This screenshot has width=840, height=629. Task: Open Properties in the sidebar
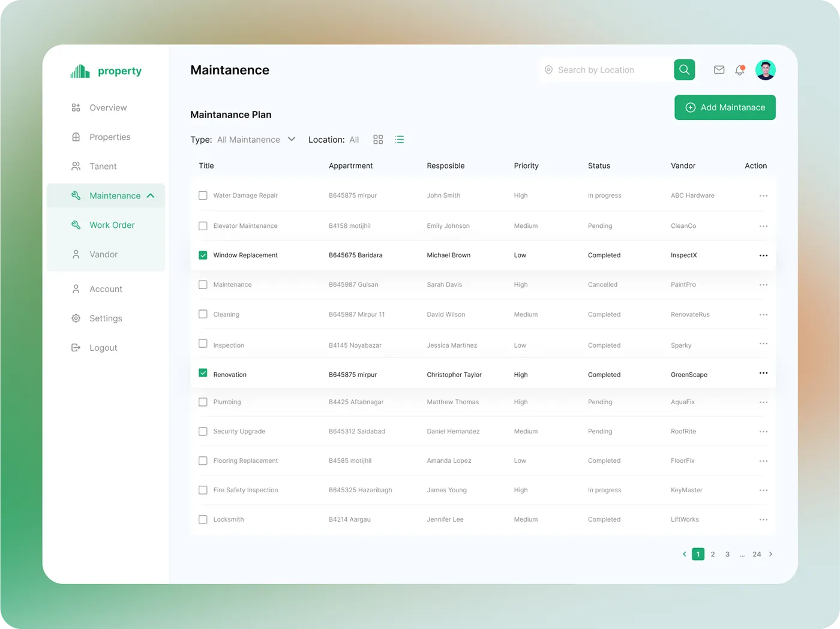pyautogui.click(x=101, y=137)
